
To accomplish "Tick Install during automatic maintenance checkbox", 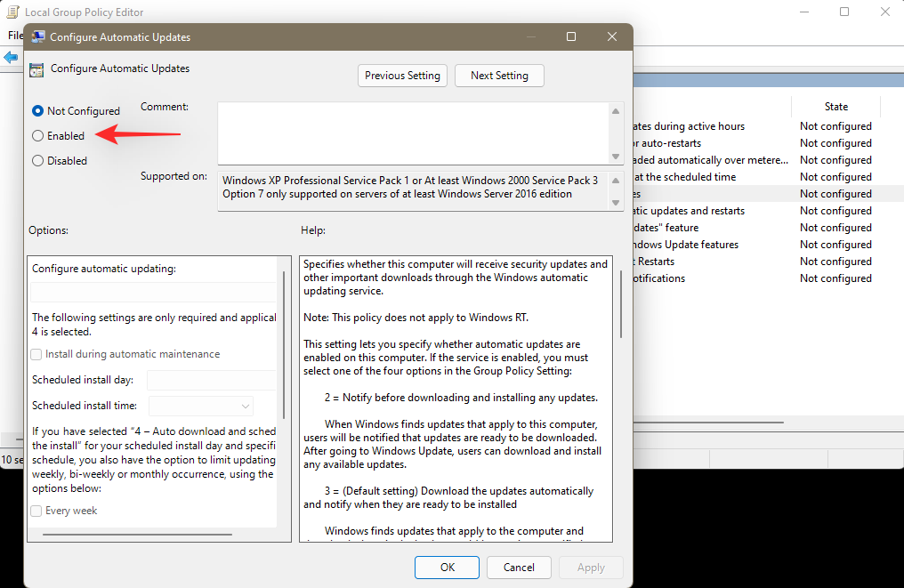I will (36, 354).
